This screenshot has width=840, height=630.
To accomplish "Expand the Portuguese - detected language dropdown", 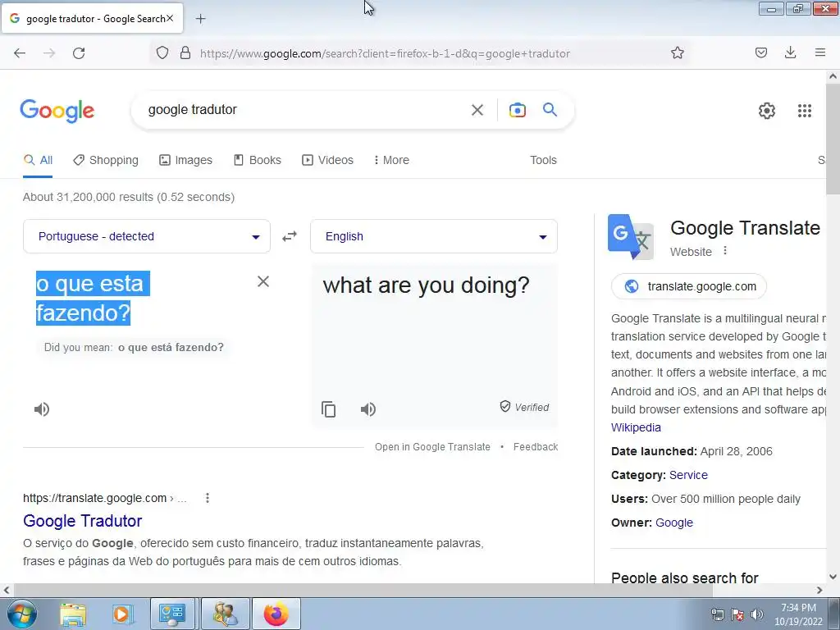I will (x=147, y=236).
